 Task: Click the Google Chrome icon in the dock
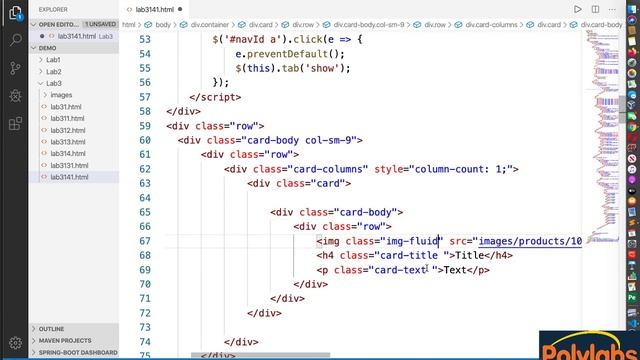632,127
